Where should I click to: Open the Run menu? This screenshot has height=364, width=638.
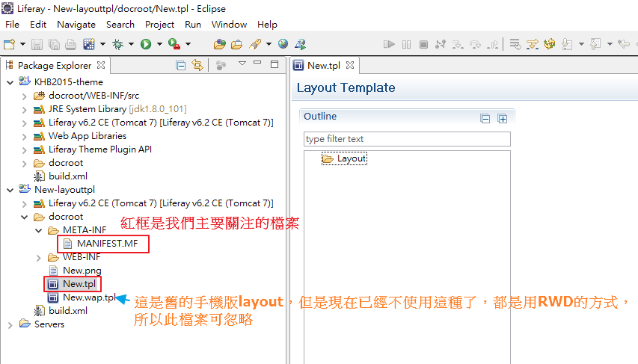click(193, 25)
